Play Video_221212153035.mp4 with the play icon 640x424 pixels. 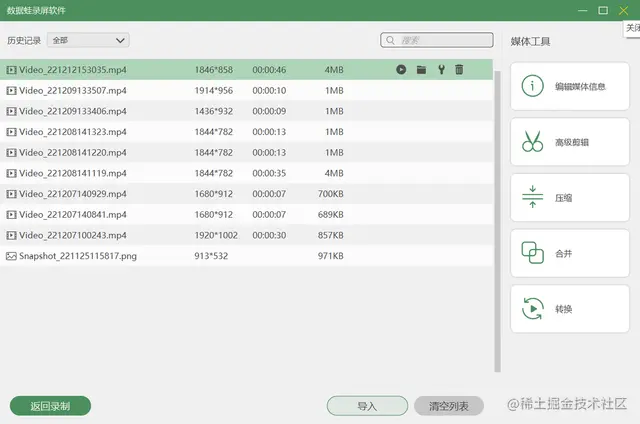[x=401, y=69]
